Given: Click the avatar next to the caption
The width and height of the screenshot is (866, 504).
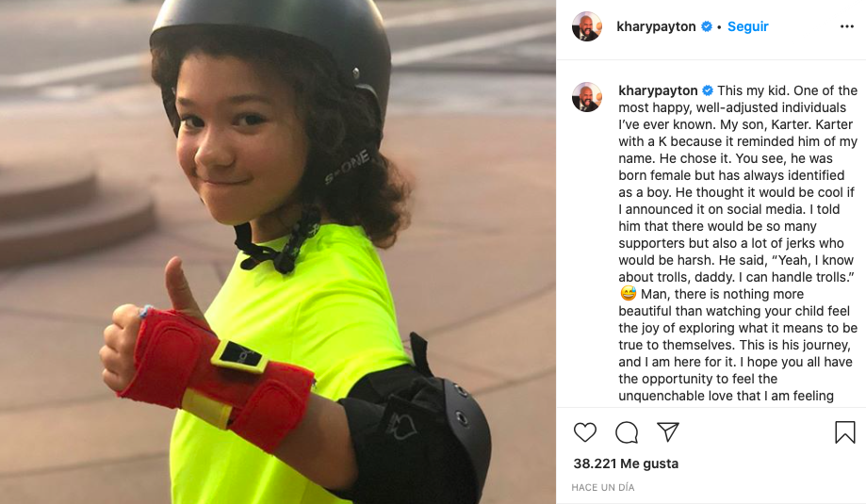Looking at the screenshot, I should (x=586, y=97).
